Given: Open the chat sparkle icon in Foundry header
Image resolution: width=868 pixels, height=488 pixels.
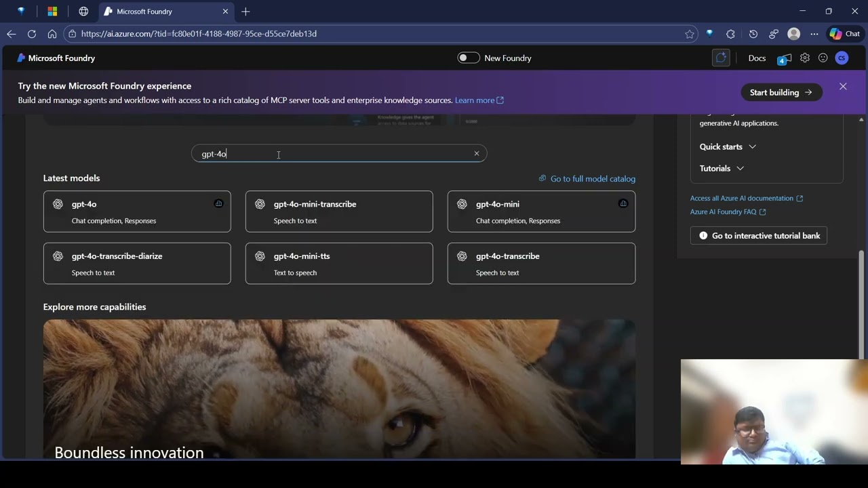Looking at the screenshot, I should tap(721, 58).
